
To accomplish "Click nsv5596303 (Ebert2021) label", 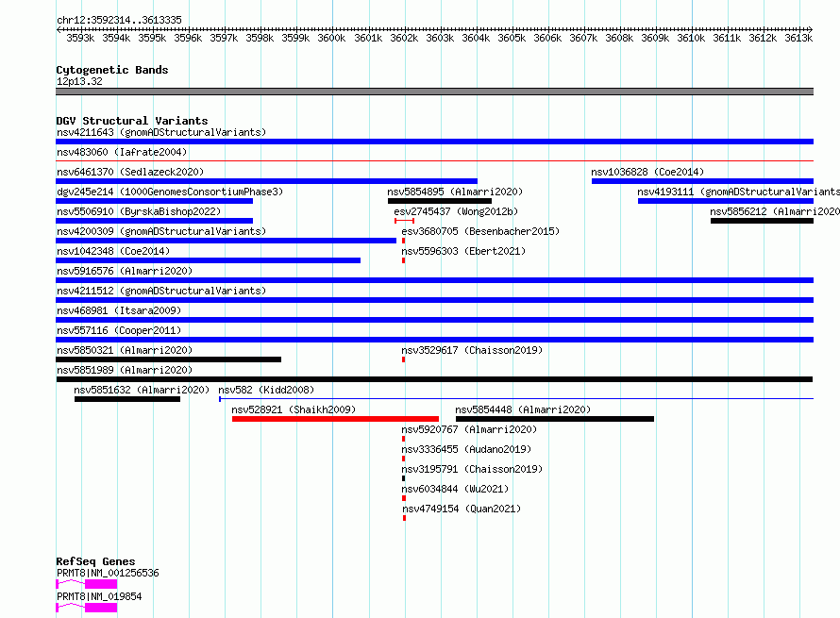I will click(463, 251).
